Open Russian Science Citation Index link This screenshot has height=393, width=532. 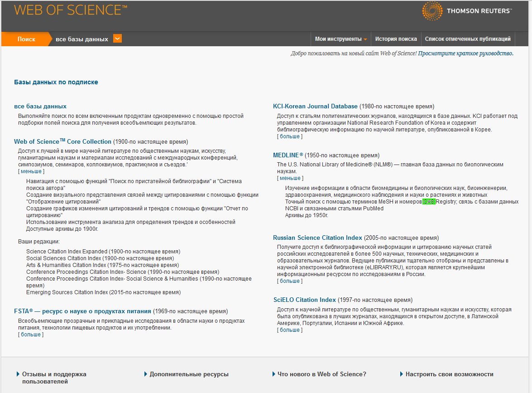click(x=317, y=238)
